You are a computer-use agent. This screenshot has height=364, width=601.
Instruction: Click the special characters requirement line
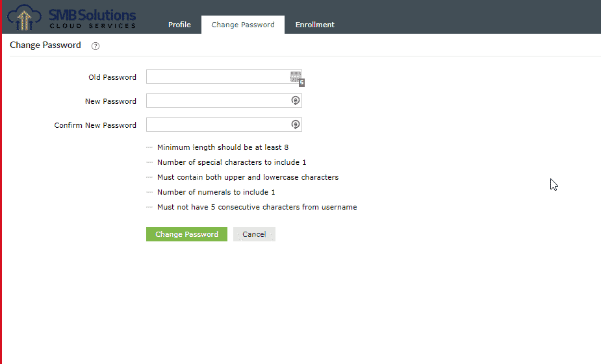pos(231,162)
